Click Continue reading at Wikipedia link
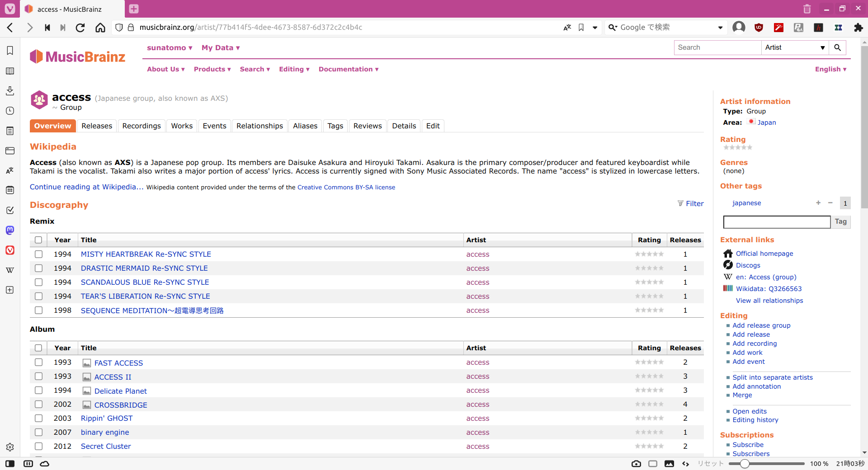The height and width of the screenshot is (470, 868). pyautogui.click(x=87, y=187)
